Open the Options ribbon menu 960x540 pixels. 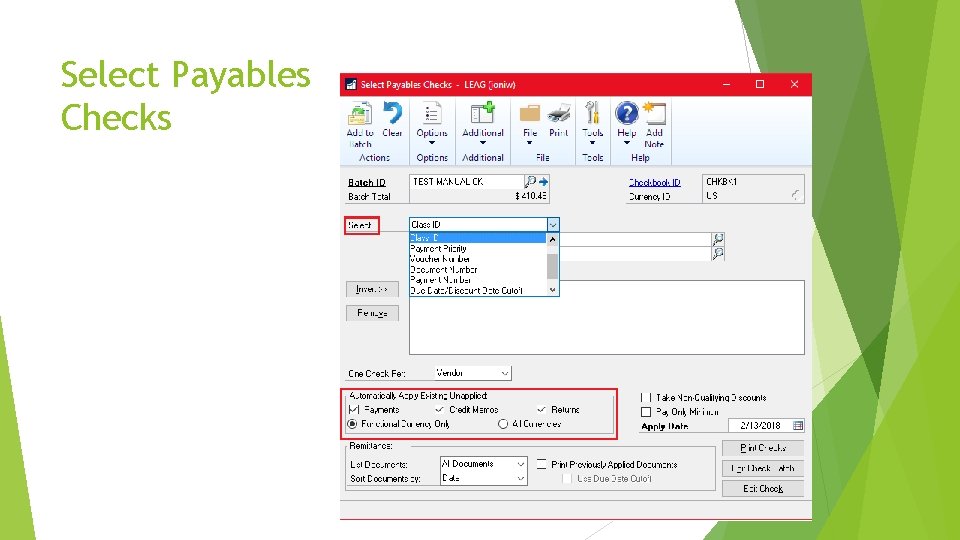[x=432, y=122]
